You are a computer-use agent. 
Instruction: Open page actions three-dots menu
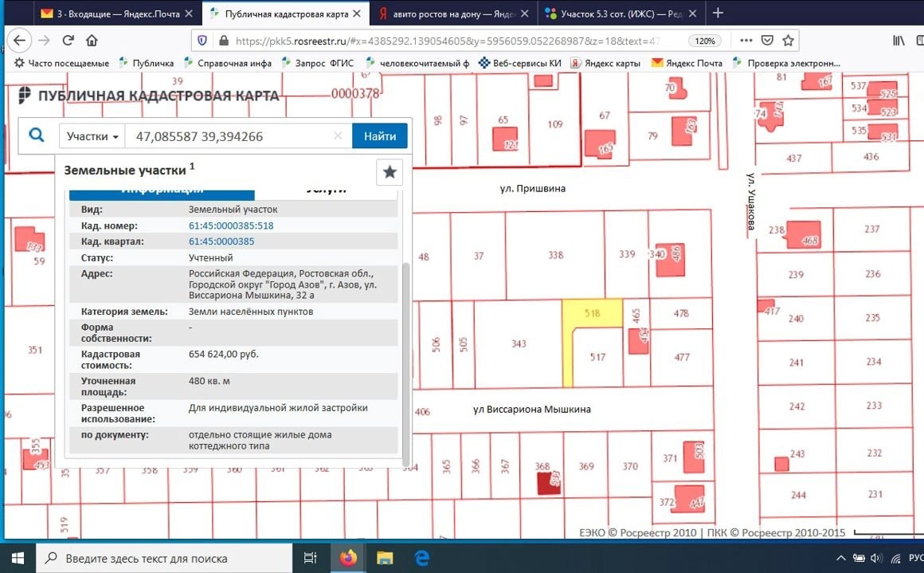click(746, 41)
